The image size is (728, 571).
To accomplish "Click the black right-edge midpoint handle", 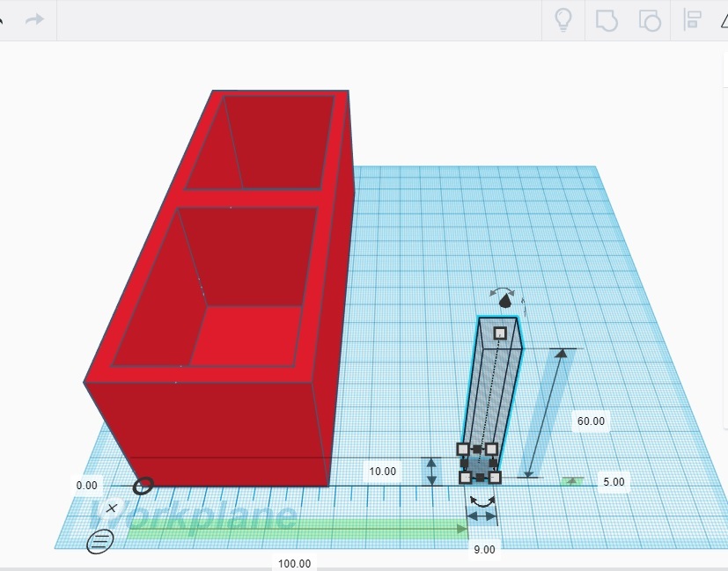I will point(493,463).
